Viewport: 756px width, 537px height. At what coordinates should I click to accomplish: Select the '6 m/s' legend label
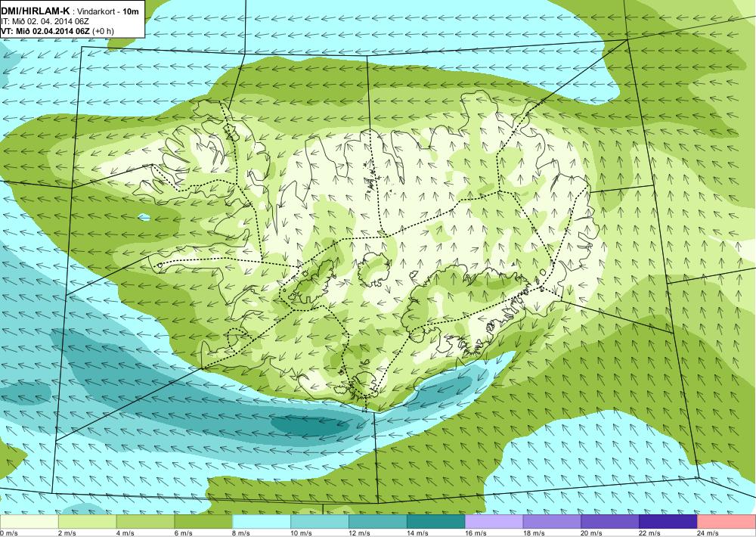click(183, 533)
